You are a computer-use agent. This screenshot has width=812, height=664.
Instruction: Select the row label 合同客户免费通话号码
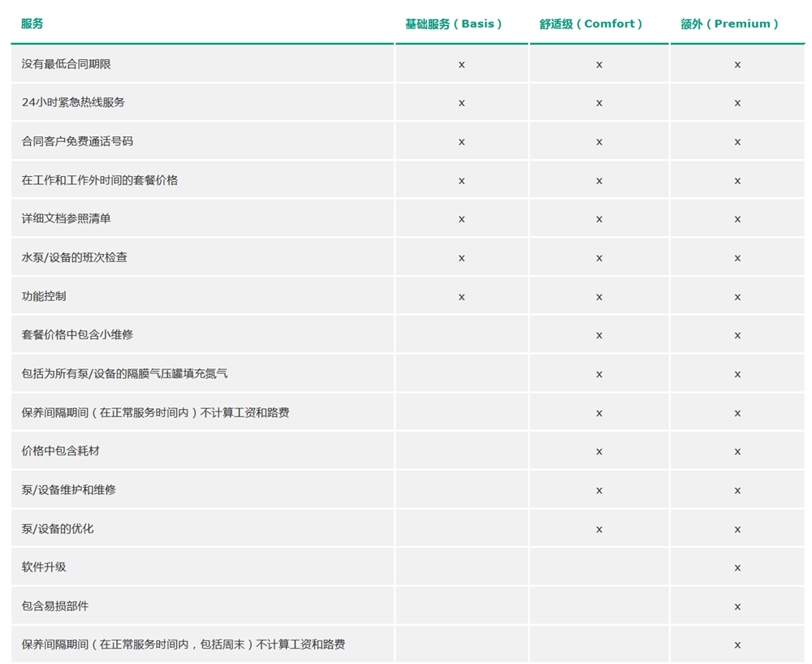click(x=77, y=141)
